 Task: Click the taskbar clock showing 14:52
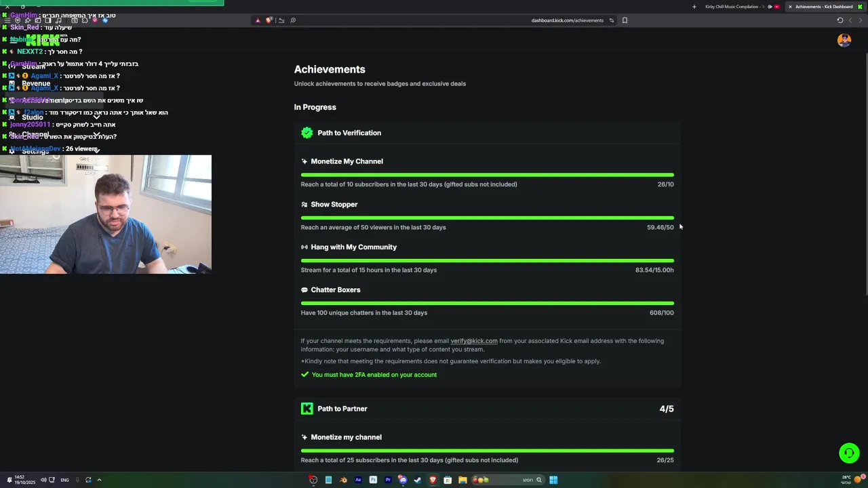click(x=24, y=480)
